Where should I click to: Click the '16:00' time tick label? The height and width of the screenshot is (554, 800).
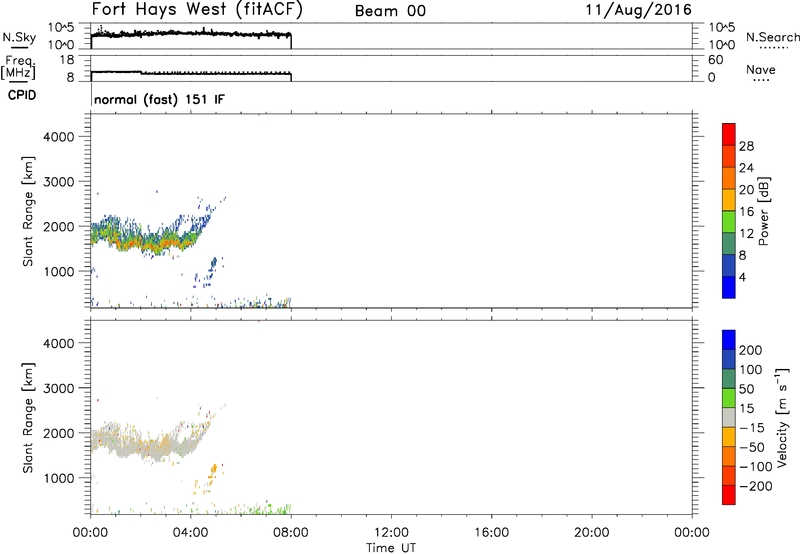tap(491, 533)
